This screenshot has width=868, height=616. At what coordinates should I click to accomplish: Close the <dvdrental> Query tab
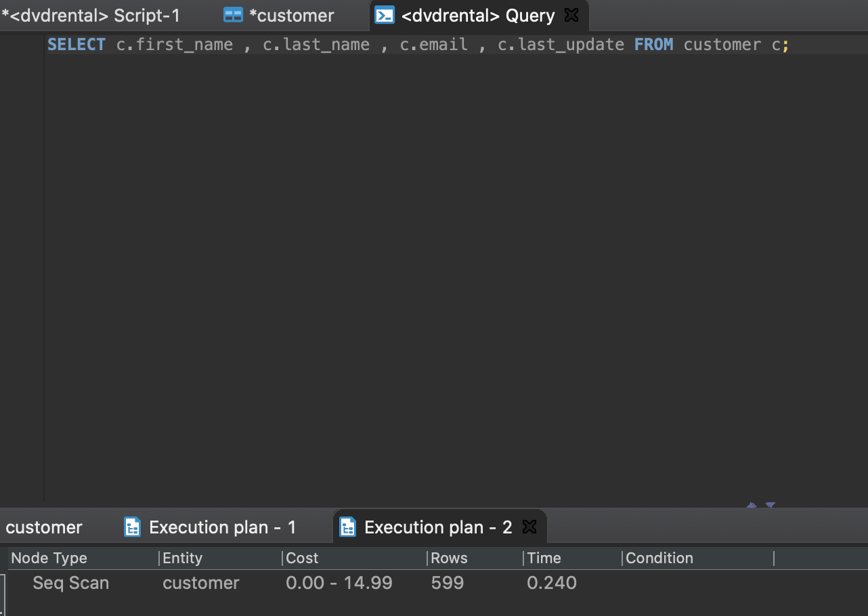tap(571, 15)
